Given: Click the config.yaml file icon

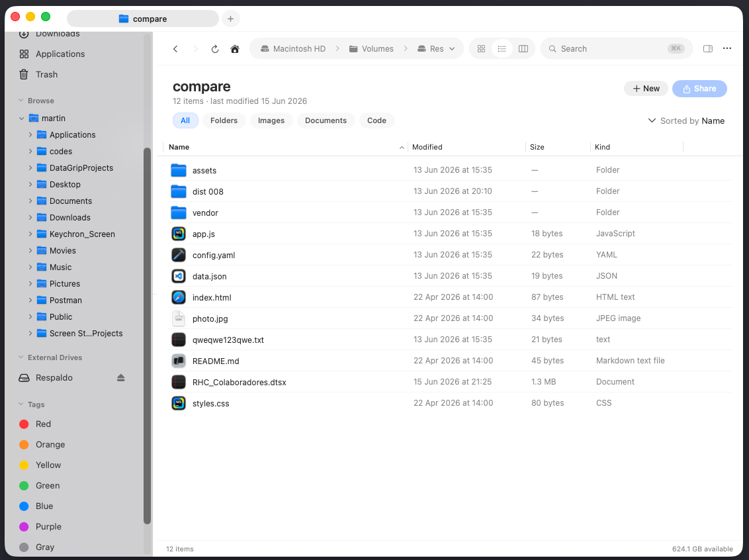Looking at the screenshot, I should (x=179, y=255).
